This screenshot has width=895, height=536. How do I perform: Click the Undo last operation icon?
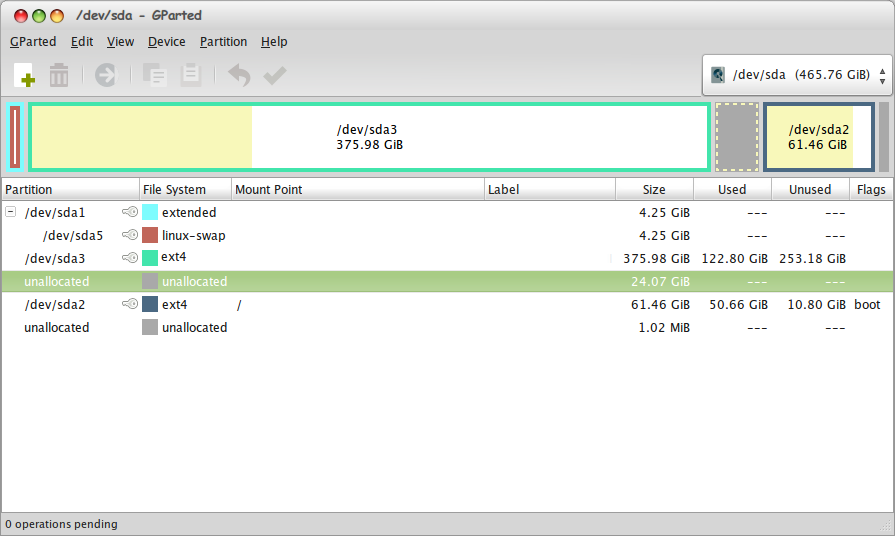tap(238, 75)
